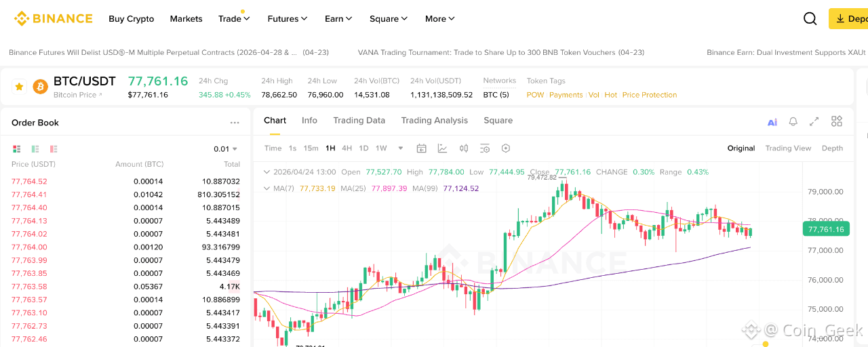The height and width of the screenshot is (347, 868).
Task: Open technical indicators line-chart icon
Action: (443, 148)
